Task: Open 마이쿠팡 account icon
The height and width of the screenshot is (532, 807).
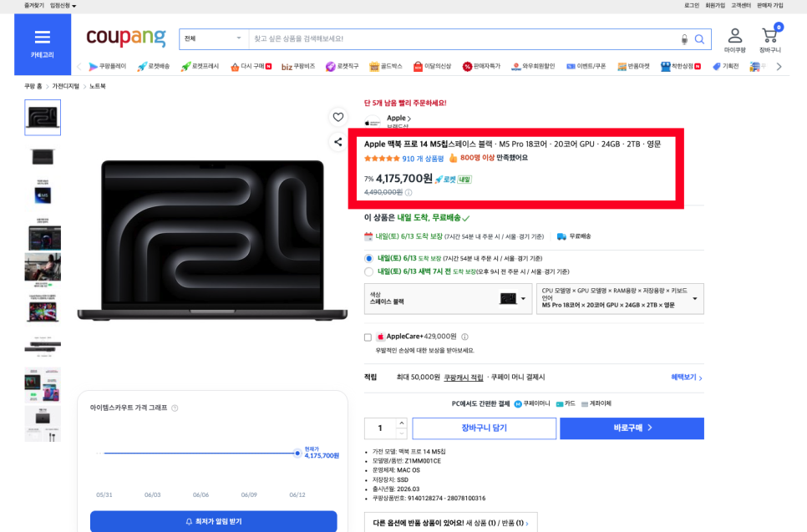Action: (734, 41)
